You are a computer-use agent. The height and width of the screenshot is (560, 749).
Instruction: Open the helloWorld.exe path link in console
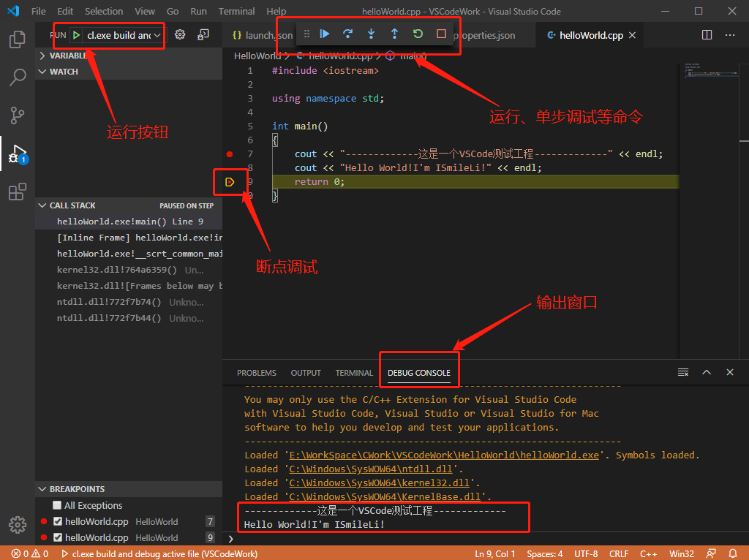[444, 455]
